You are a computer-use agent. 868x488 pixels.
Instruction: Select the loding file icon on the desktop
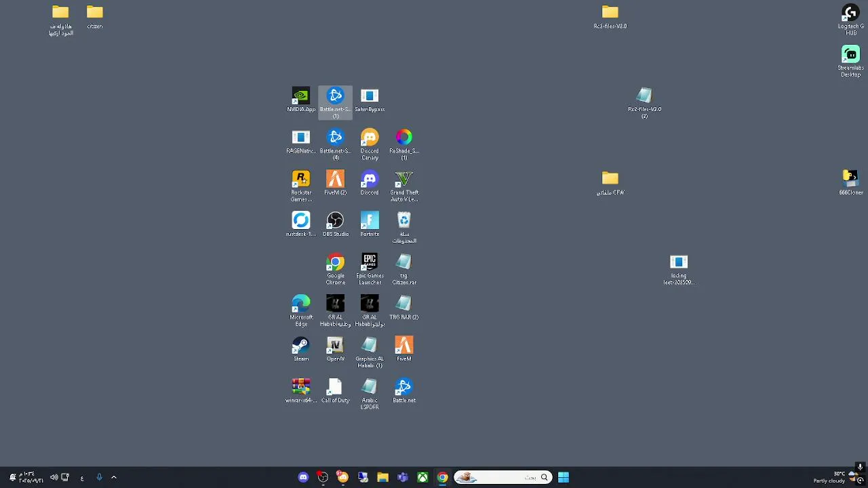[x=679, y=269]
